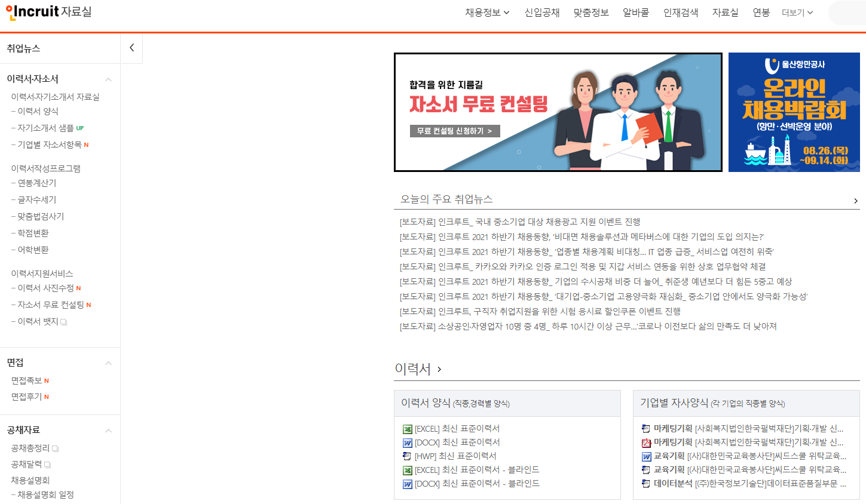Click new-window icon next to 공채총정리
The image size is (866, 504).
coord(56,448)
